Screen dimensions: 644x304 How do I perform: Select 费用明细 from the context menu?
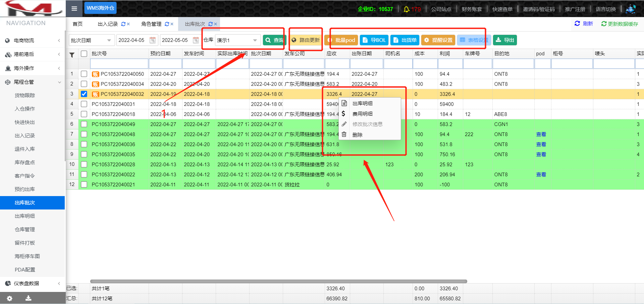(362, 114)
